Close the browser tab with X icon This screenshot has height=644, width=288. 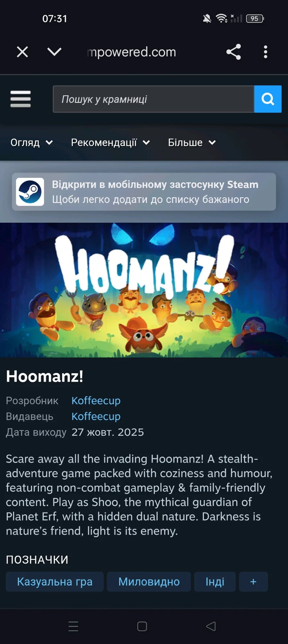tap(22, 52)
